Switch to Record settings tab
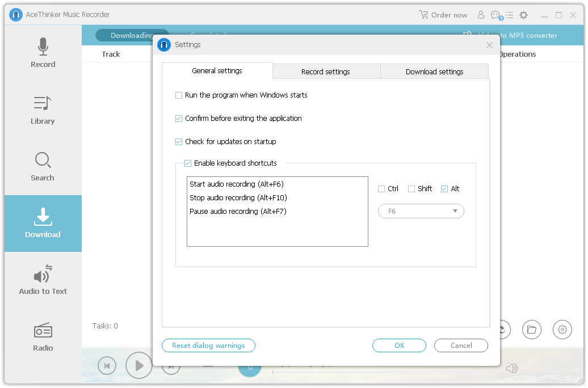Screen dimensions: 588x388 click(x=326, y=71)
